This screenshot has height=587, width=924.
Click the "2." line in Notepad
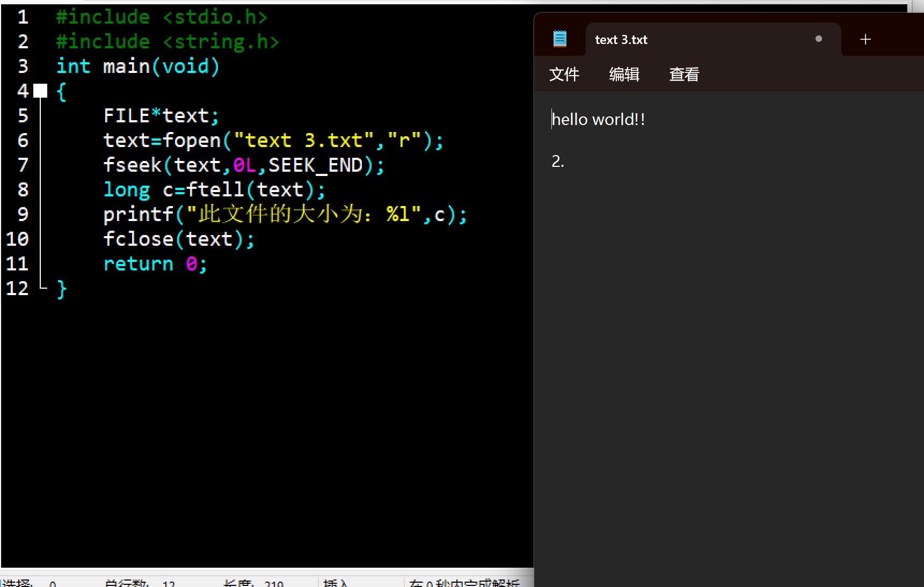[558, 161]
